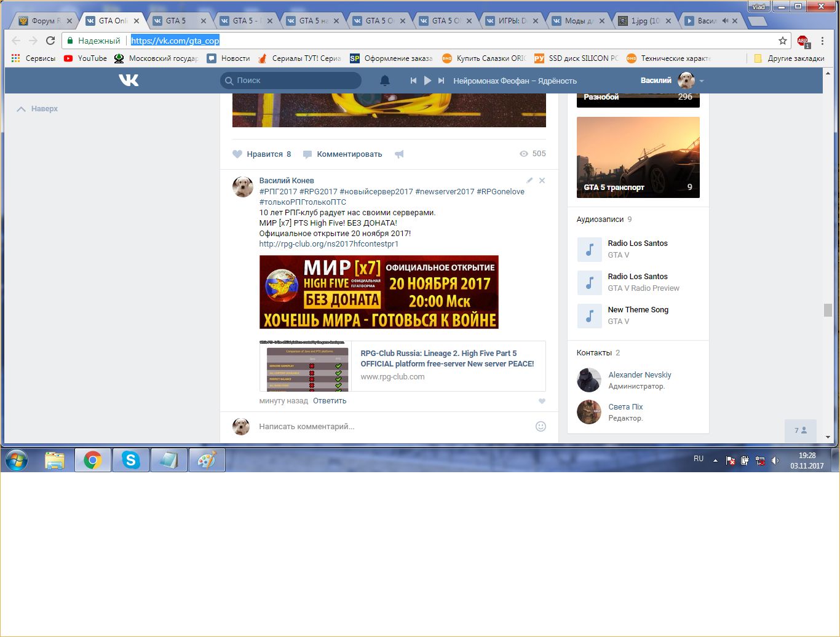Click the views counter 505
This screenshot has width=840, height=637.
(533, 154)
